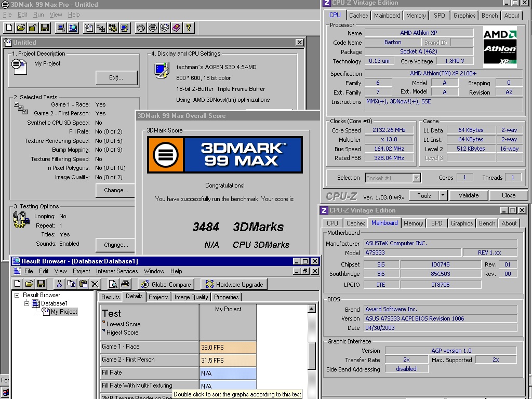Click round 3DMark logo icon in toolbar
This screenshot has width=532, height=399.
tap(153, 28)
